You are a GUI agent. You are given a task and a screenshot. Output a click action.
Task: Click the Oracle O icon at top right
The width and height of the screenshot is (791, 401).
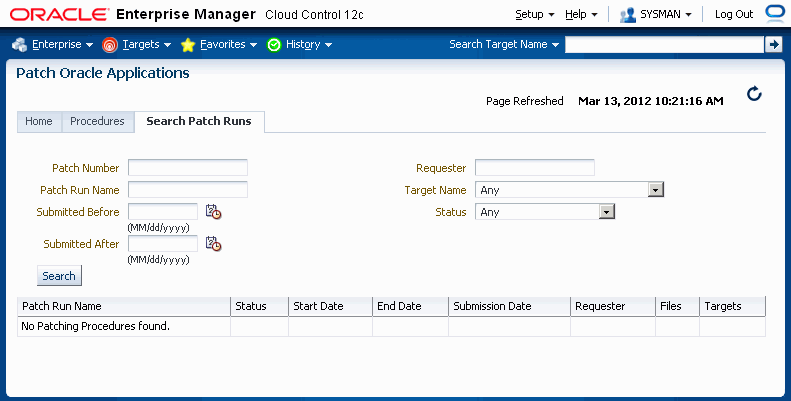point(775,13)
